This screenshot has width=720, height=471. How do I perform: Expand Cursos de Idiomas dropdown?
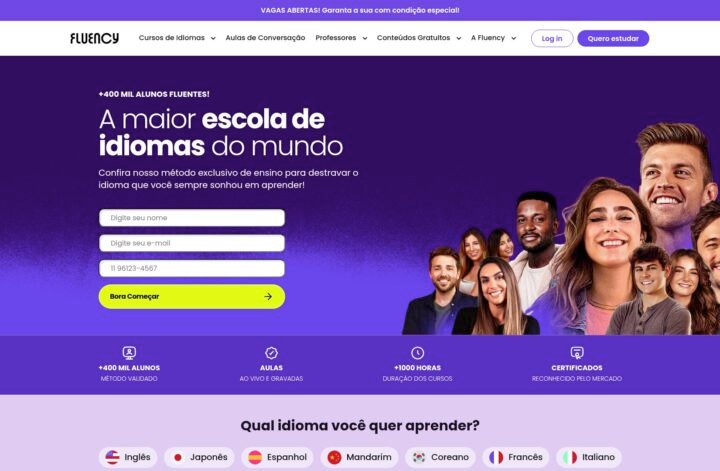click(x=177, y=38)
